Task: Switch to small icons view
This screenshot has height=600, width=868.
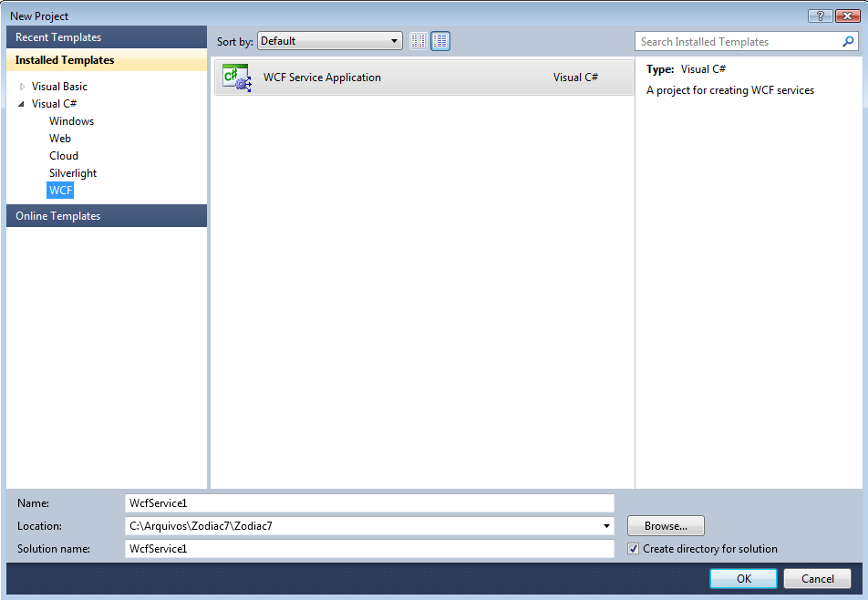Action: pyautogui.click(x=418, y=41)
